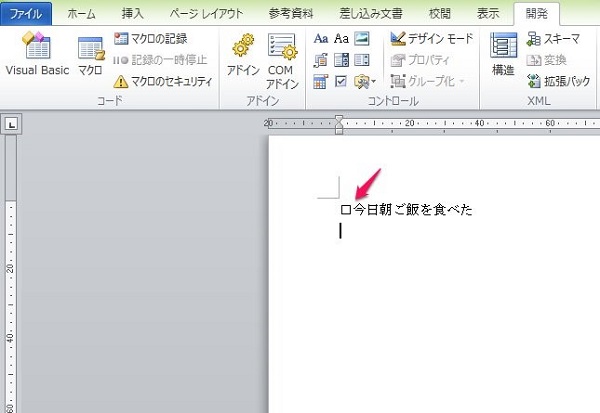Toggle デザイン モード (Design Mode)
This screenshot has height=413, width=600.
[x=432, y=39]
